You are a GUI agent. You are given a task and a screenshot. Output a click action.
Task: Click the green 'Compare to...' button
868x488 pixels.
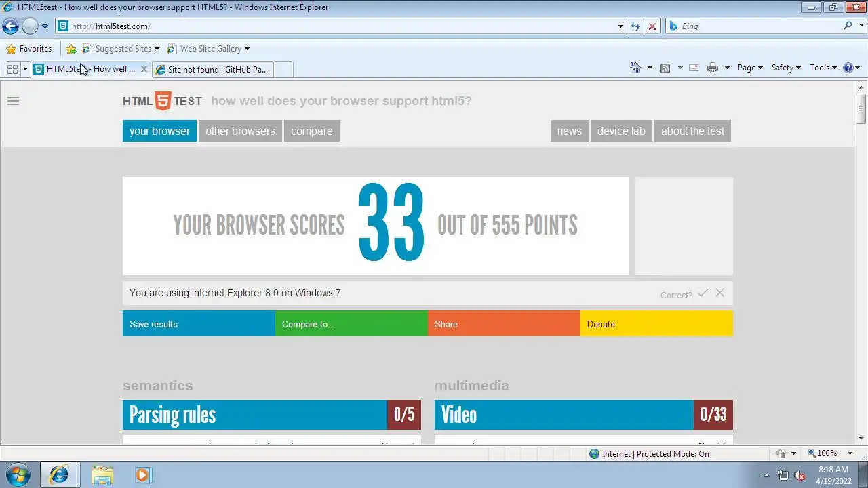click(351, 324)
